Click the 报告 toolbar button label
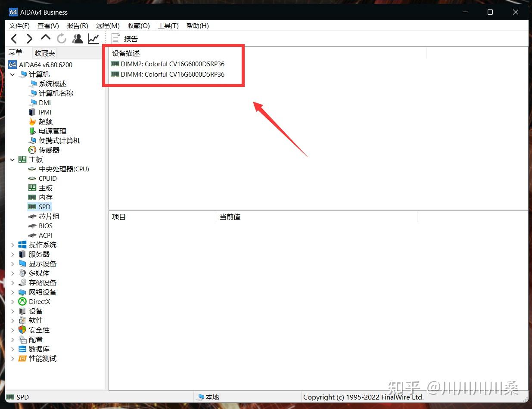532x409 pixels. point(131,39)
